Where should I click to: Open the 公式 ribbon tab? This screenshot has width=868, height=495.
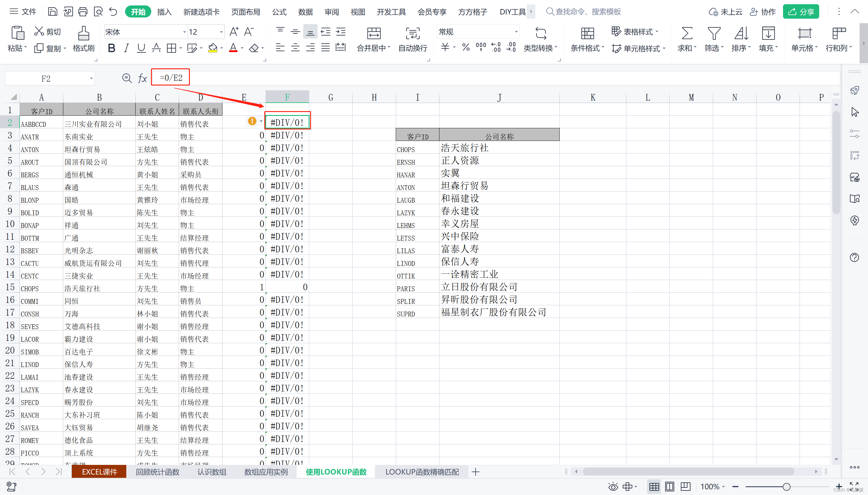coord(279,12)
